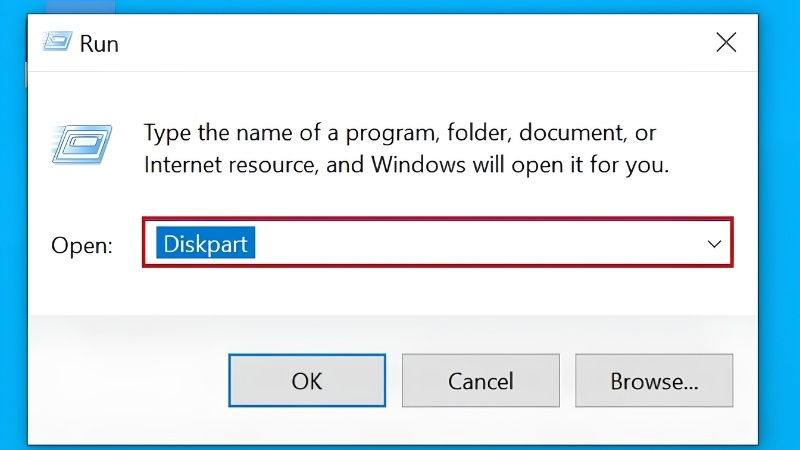This screenshot has height=450, width=800.
Task: Click the word "folder" in the description
Action: pos(478,133)
